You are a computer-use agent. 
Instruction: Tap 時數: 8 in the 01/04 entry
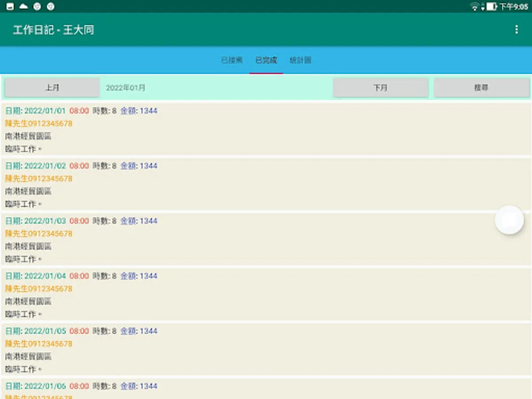tap(105, 276)
